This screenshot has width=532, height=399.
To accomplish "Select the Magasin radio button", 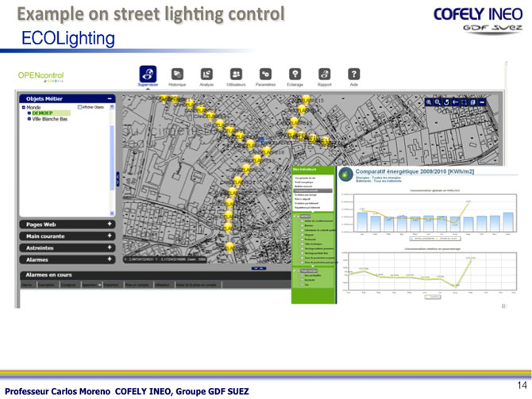I will tap(302, 235).
